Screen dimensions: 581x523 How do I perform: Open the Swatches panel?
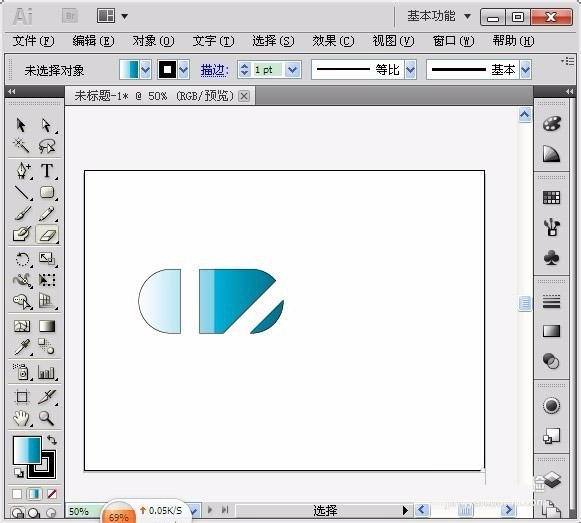click(x=552, y=198)
